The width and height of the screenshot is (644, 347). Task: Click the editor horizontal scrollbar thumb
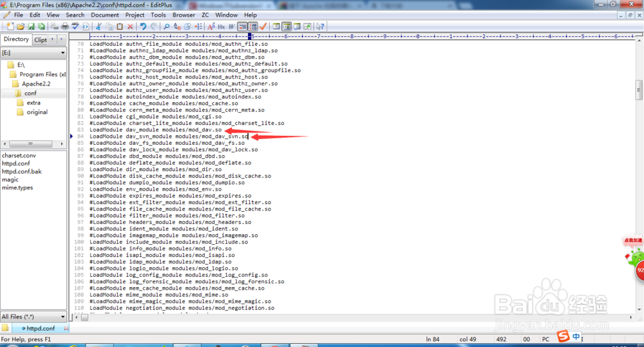pyautogui.click(x=84, y=317)
